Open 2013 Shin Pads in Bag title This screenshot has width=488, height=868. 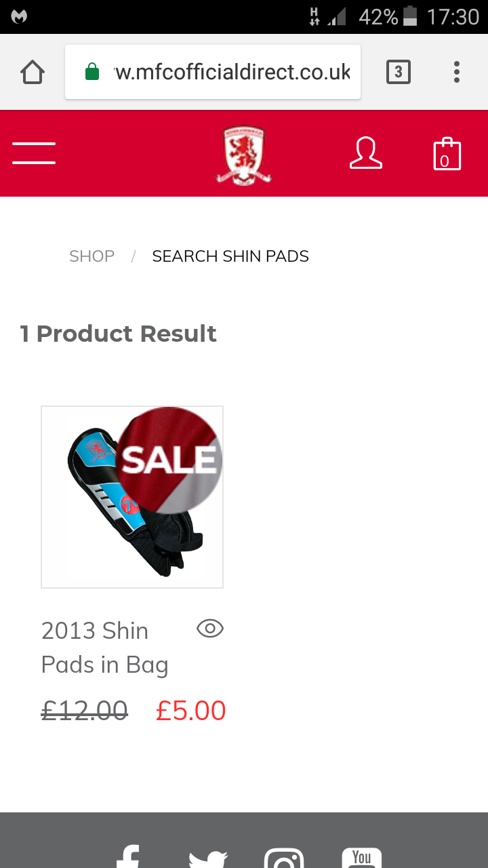click(105, 648)
